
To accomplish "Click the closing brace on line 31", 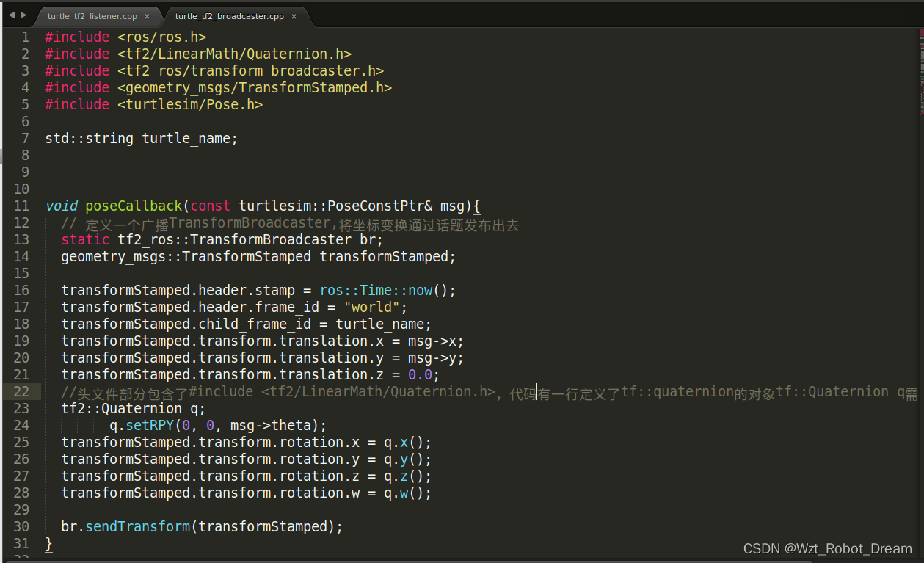I will pyautogui.click(x=48, y=543).
